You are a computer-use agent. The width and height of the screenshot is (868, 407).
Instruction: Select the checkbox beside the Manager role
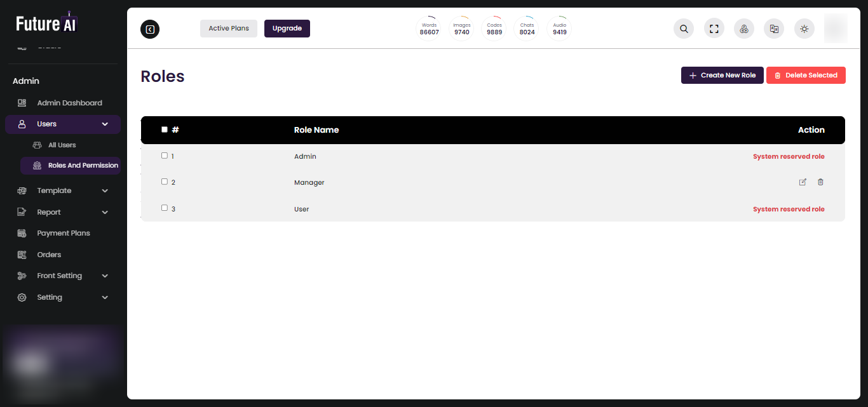click(x=164, y=182)
